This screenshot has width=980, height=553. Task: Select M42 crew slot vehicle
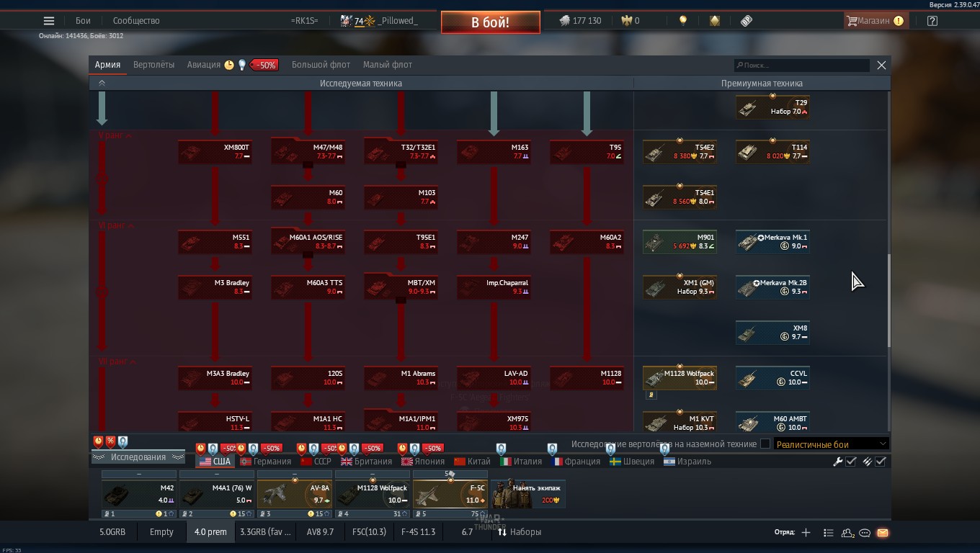[139, 494]
